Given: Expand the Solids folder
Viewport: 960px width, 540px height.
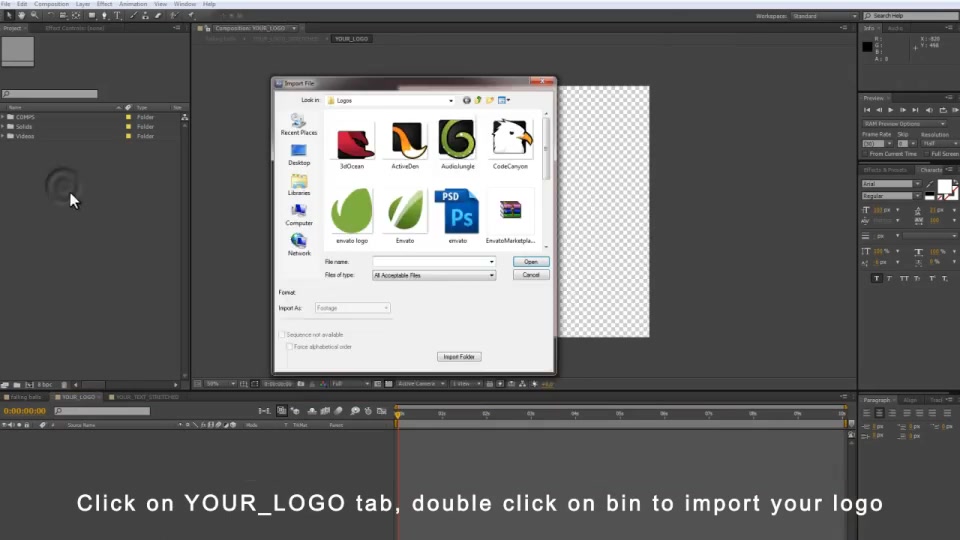Looking at the screenshot, I should (x=3, y=127).
